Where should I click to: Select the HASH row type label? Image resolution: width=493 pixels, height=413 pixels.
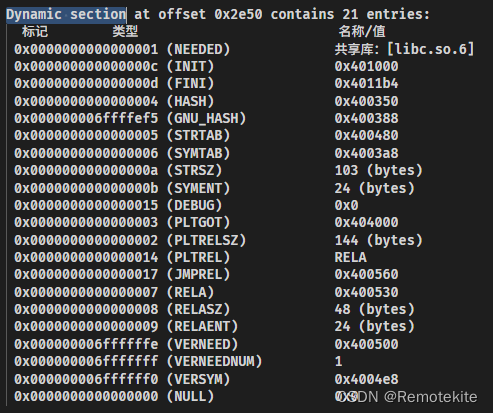point(190,101)
